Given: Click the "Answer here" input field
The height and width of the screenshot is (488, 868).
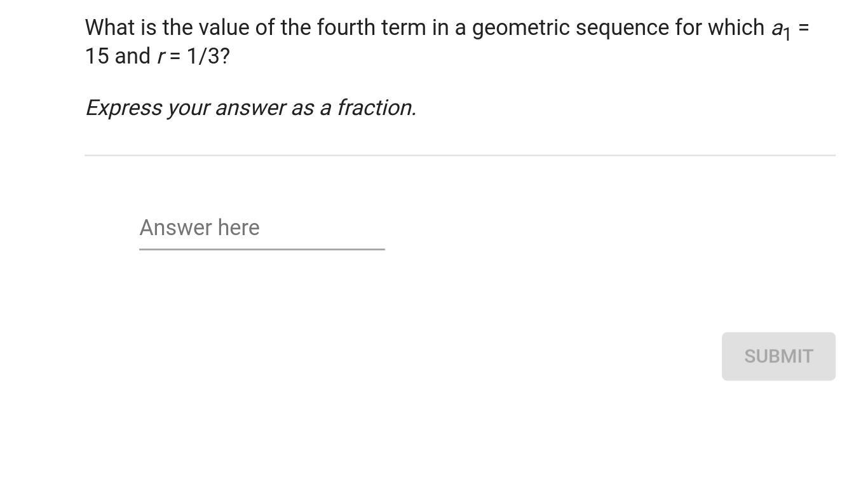Looking at the screenshot, I should click(262, 228).
